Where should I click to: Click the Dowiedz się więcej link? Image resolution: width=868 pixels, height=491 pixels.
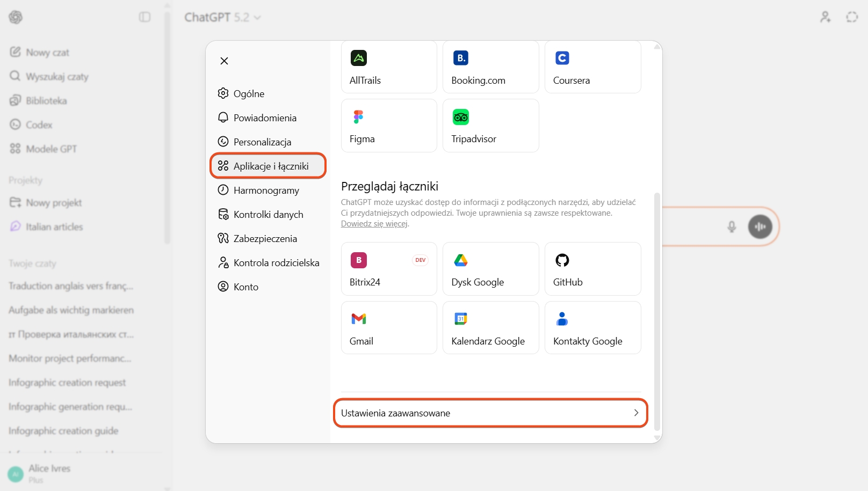point(374,224)
